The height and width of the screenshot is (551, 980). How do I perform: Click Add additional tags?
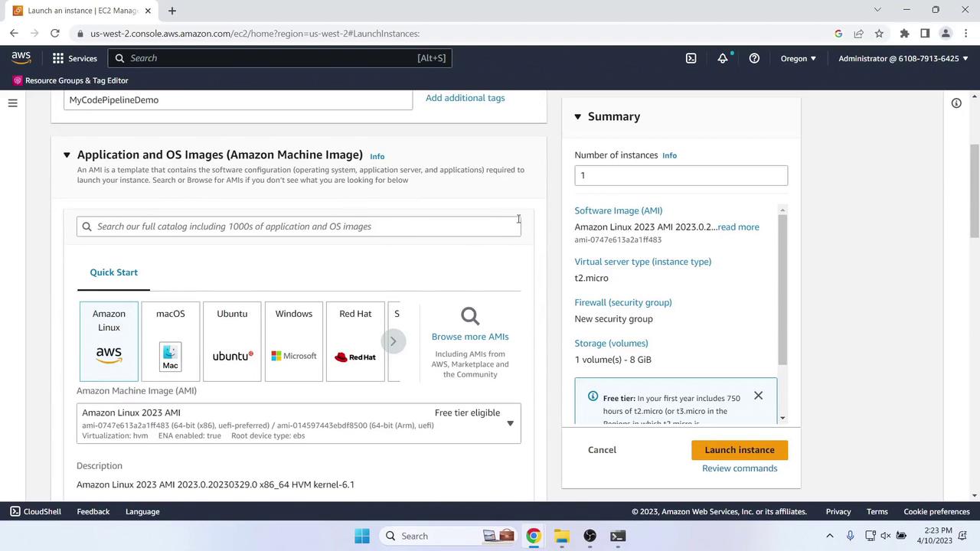465,98
